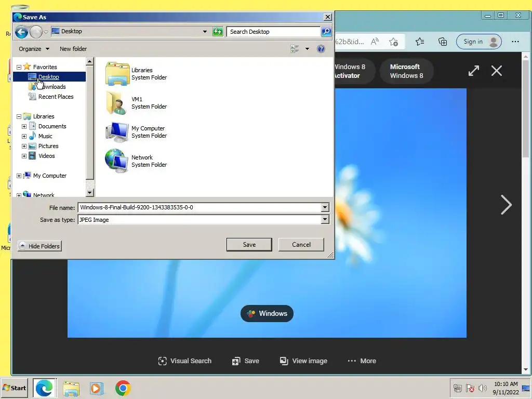Open Edge Favorites list icon

420,42
